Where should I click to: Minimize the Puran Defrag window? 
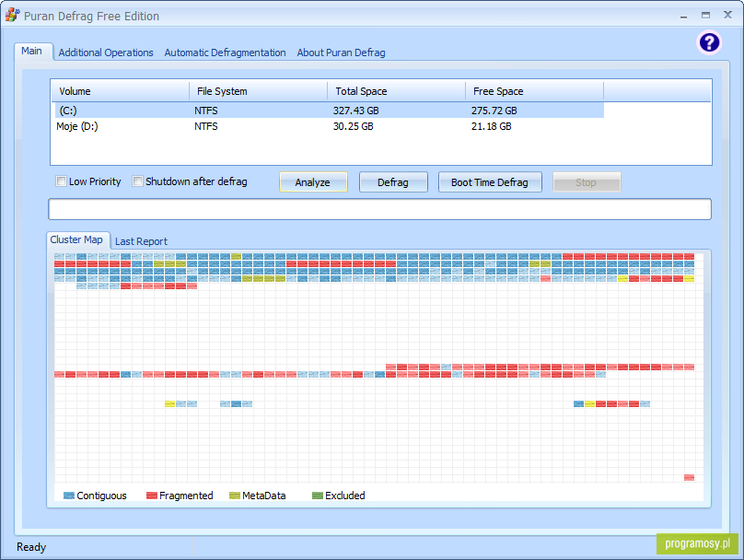tap(684, 16)
